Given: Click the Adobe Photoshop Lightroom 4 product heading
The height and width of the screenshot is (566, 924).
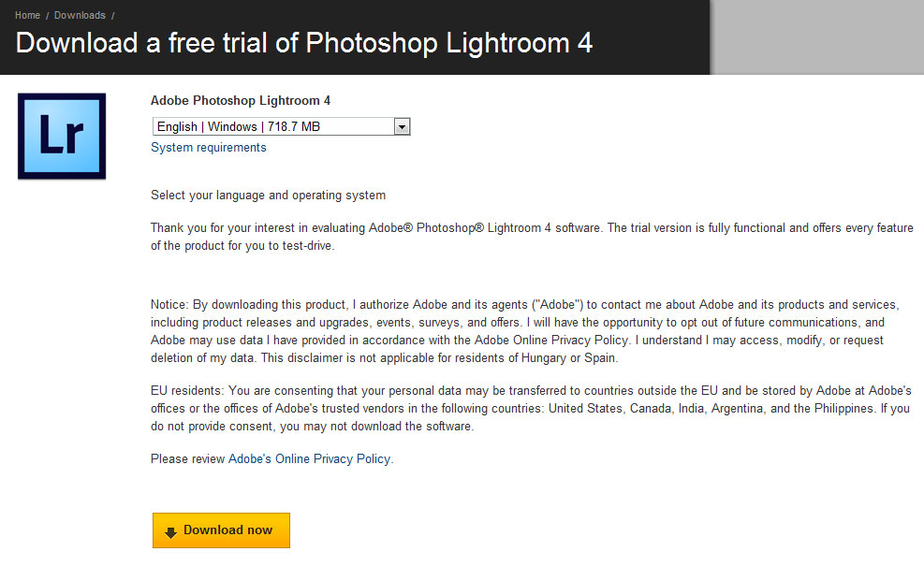Looking at the screenshot, I should [241, 101].
